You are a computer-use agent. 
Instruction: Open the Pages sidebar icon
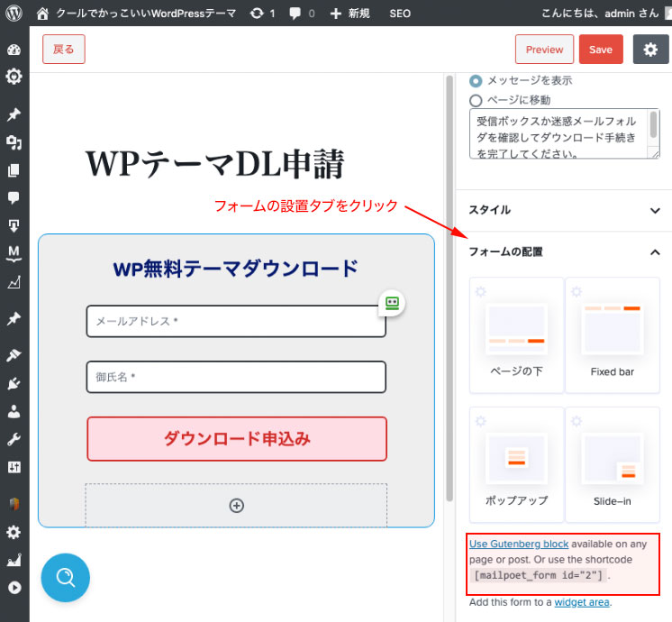[14, 170]
